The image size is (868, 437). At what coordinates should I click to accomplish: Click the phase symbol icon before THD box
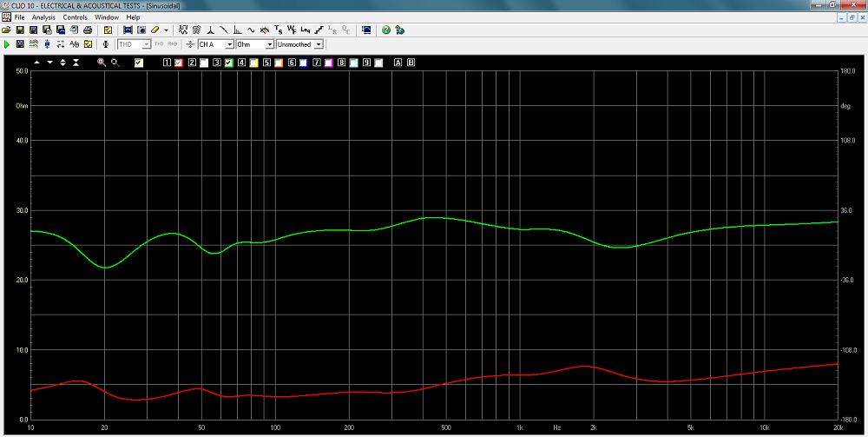(106, 44)
